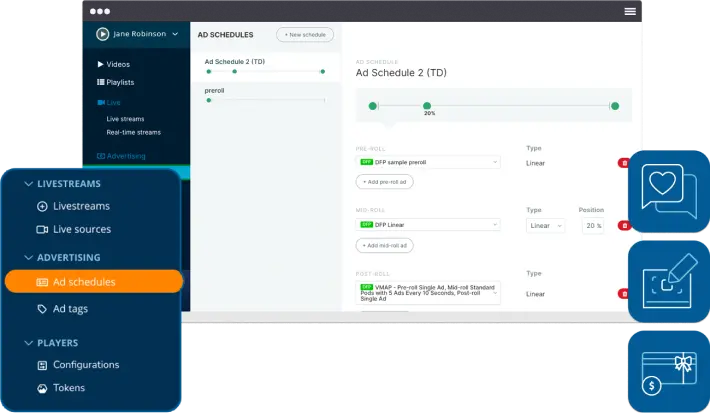Collapse the PLAYERS section chevron
Screen dimensions: 710x413
point(27,343)
